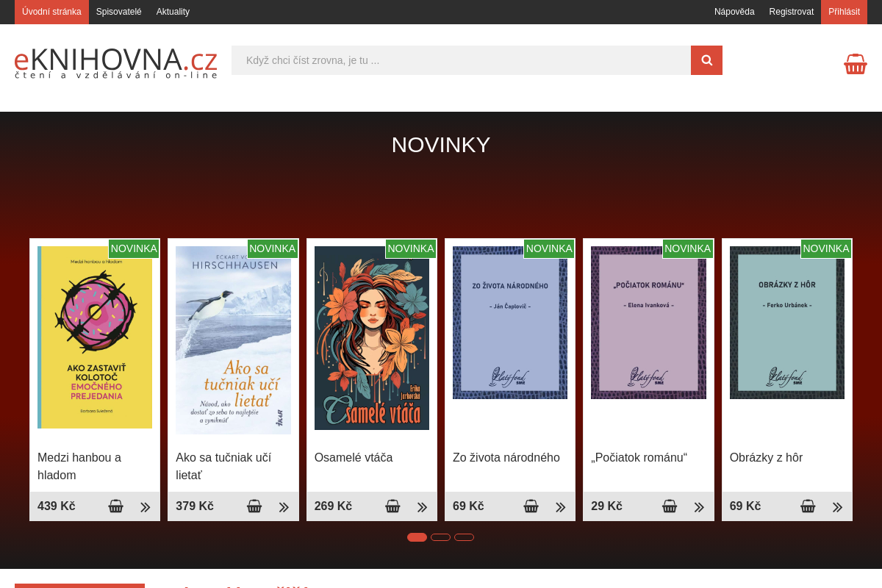Click the 439 Kč price
The image size is (882, 588).
57,506
